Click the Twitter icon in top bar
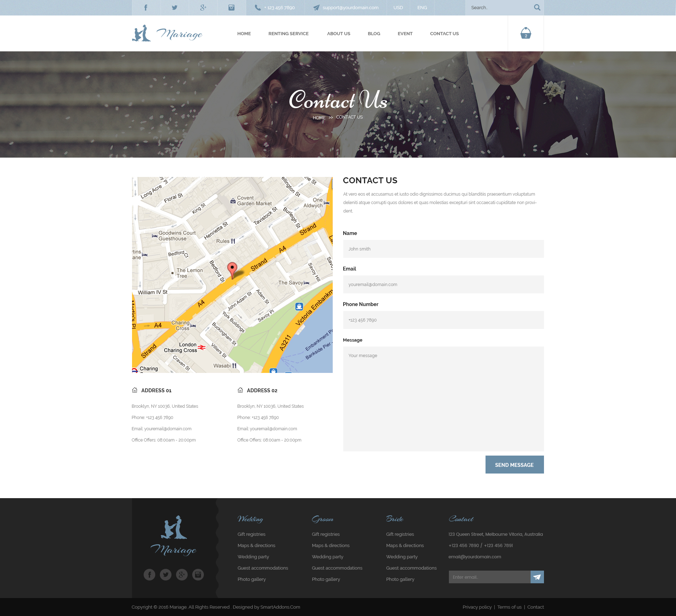676x616 pixels. click(x=174, y=7)
